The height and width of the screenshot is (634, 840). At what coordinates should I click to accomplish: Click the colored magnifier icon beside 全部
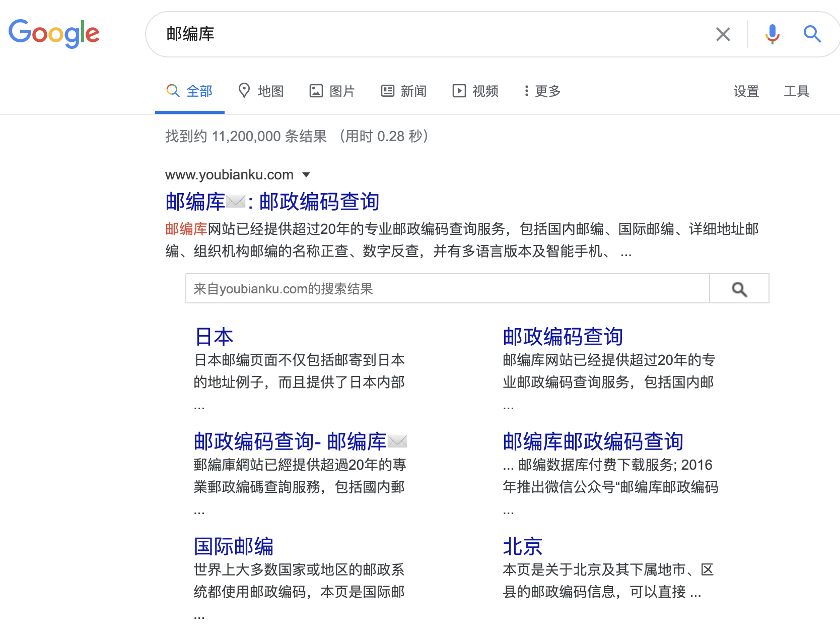(x=173, y=91)
